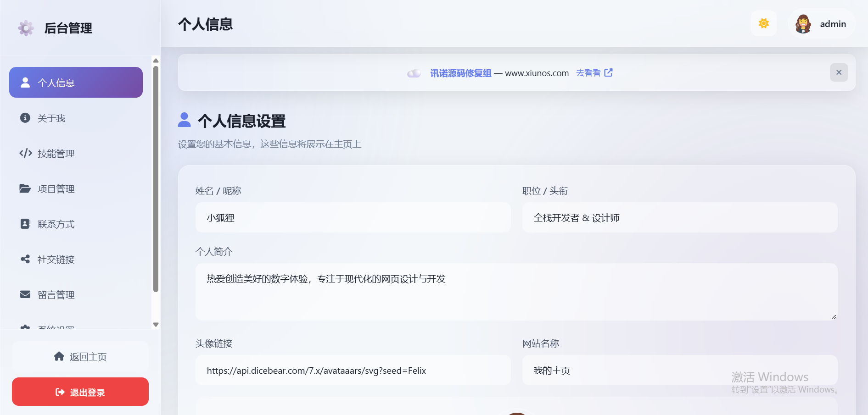The width and height of the screenshot is (868, 415).
Task: Open 留言管理 envelope icon item
Action: [25, 294]
